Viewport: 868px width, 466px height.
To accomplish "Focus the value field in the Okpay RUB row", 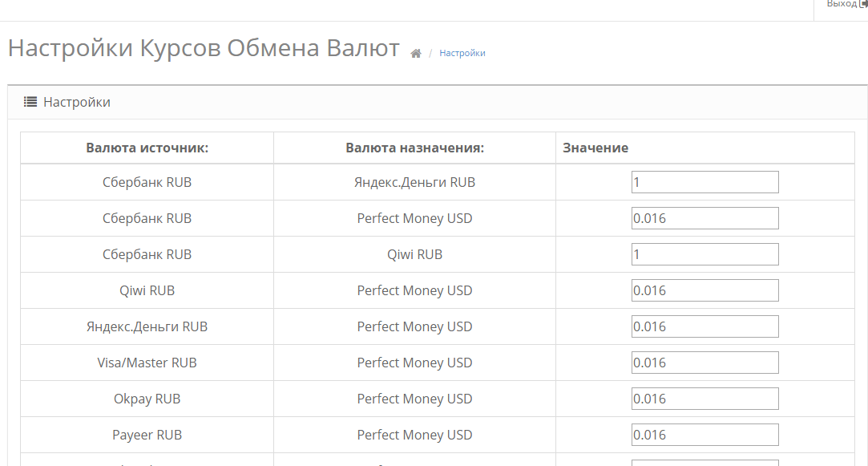I will 704,399.
